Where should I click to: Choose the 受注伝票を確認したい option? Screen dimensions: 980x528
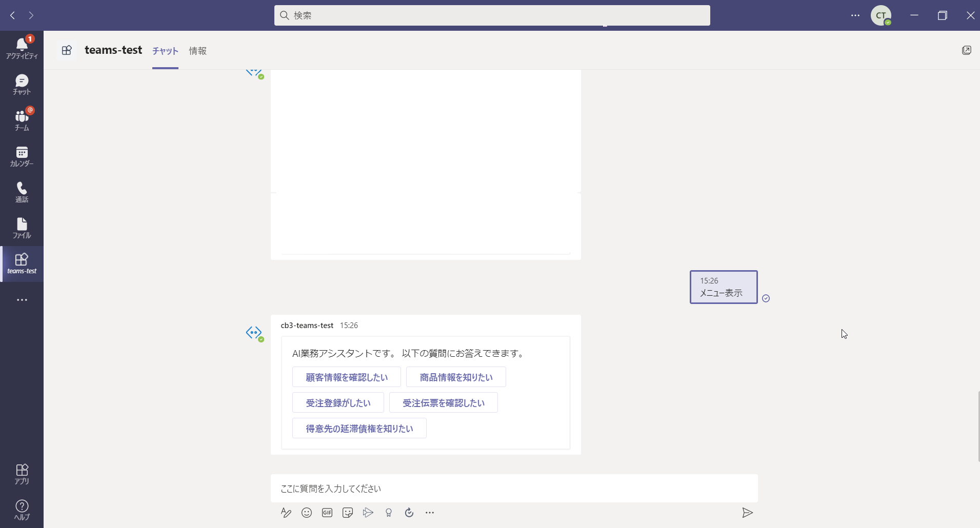(x=444, y=403)
